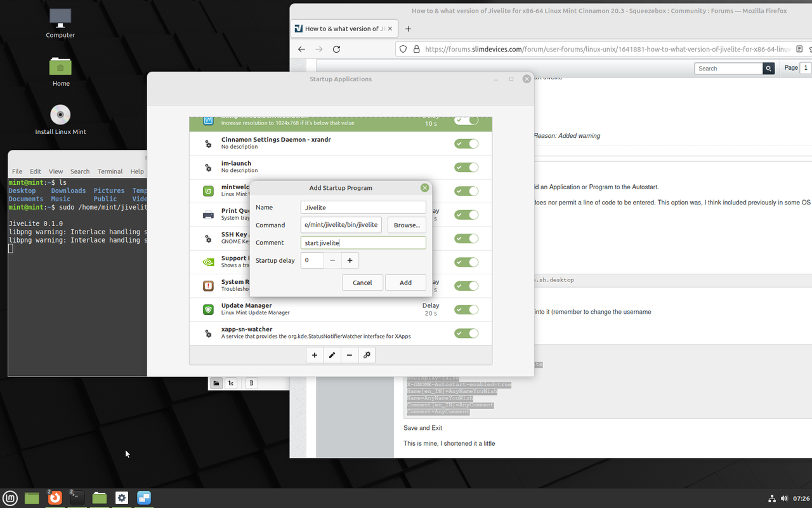Toggle the Support row startup switch

tap(466, 262)
